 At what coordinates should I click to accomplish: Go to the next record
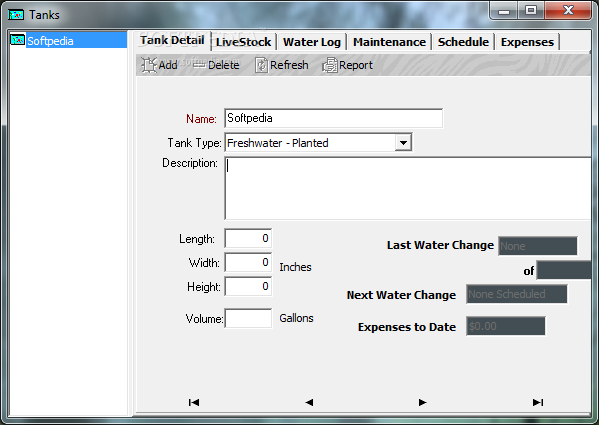point(422,402)
